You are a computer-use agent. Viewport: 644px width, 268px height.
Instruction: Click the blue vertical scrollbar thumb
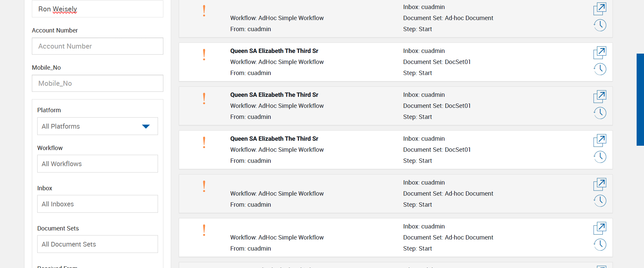[640, 99]
